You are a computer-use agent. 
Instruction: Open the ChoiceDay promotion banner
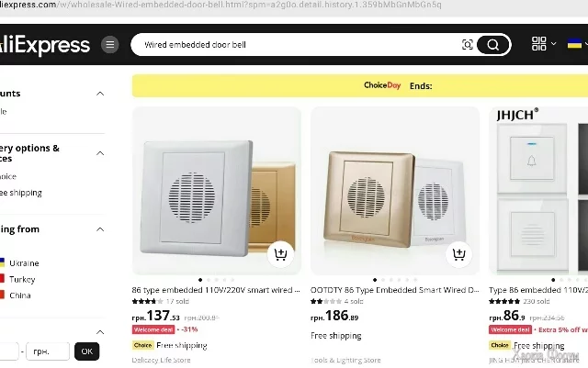click(x=359, y=85)
